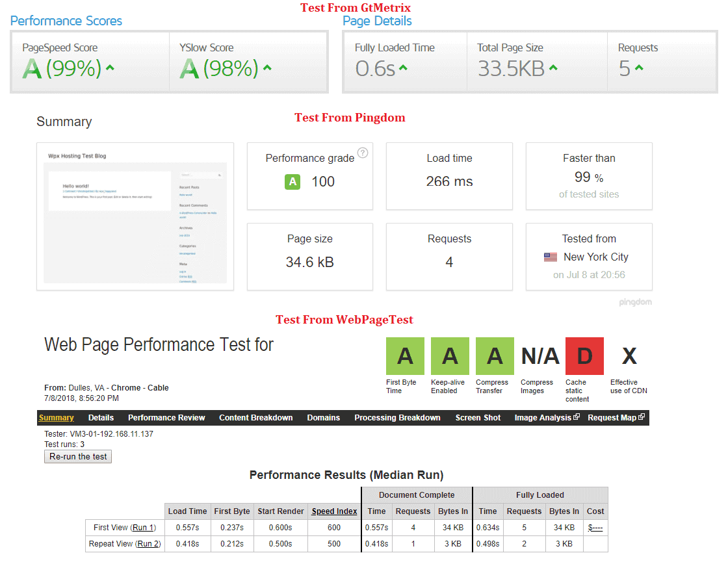Click the PageSpeed Score up arrow indicator
728x566 pixels.
click(110, 68)
